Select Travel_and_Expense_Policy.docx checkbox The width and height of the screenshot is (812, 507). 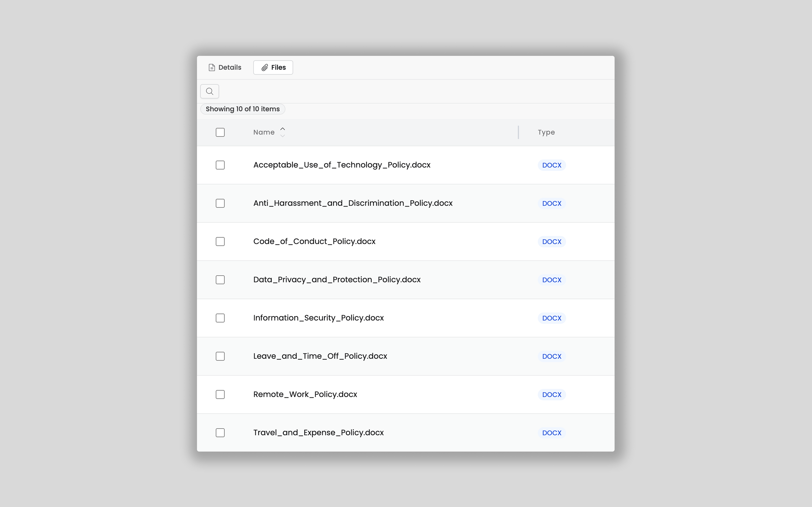[220, 433]
